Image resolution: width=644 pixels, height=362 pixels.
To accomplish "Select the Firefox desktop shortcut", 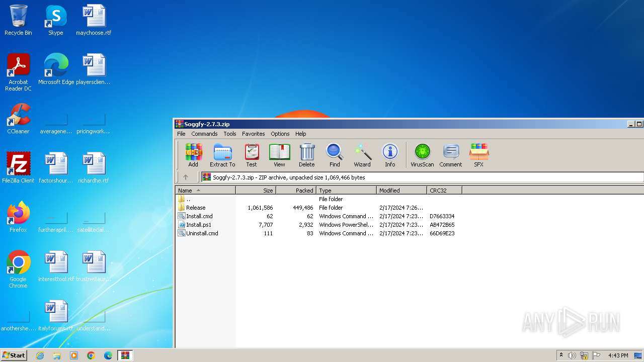I will coord(18,217).
